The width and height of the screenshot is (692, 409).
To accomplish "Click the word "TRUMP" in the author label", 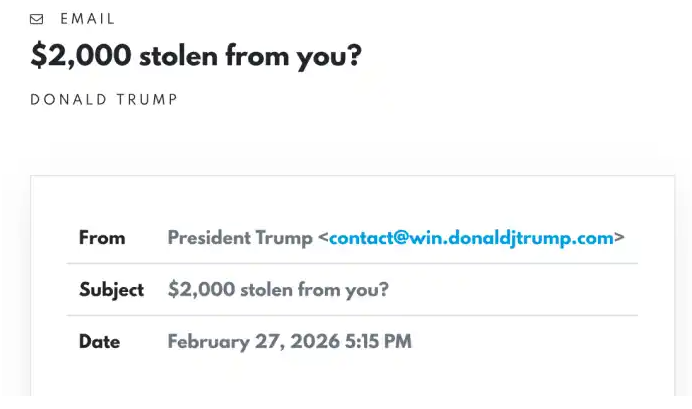I will pyautogui.click(x=148, y=100).
